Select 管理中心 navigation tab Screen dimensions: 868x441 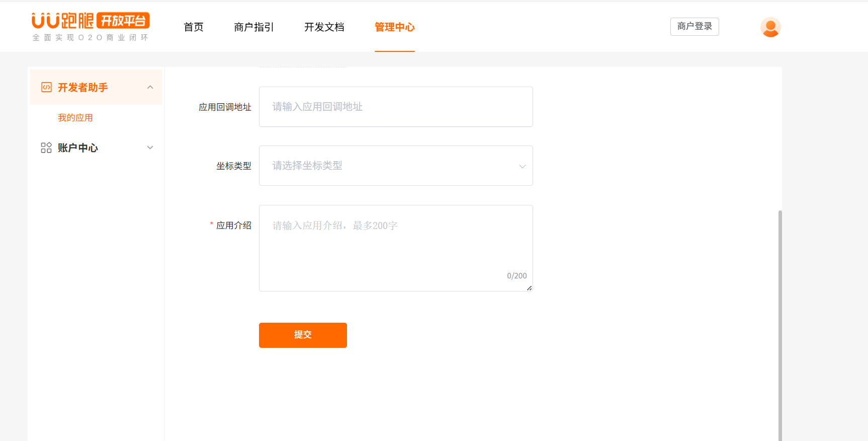[395, 27]
